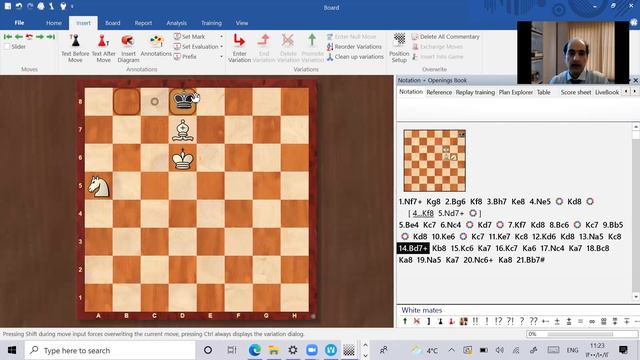The height and width of the screenshot is (360, 640).
Task: Start Enter Variation
Action: (239, 48)
